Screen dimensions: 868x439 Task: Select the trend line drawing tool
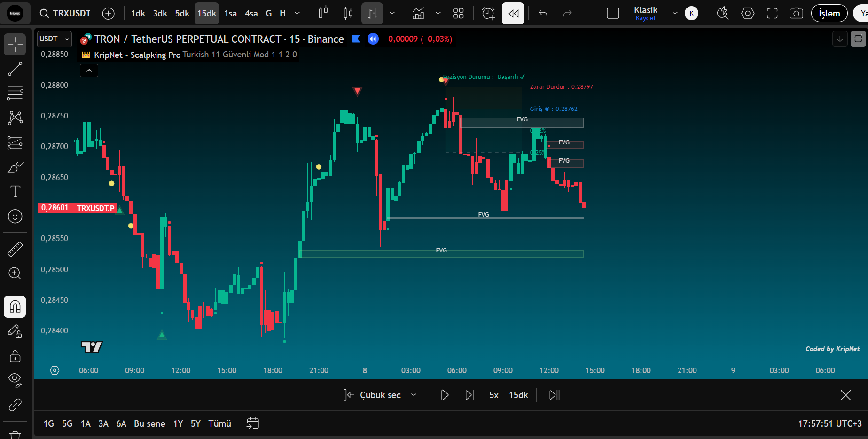[x=15, y=69]
